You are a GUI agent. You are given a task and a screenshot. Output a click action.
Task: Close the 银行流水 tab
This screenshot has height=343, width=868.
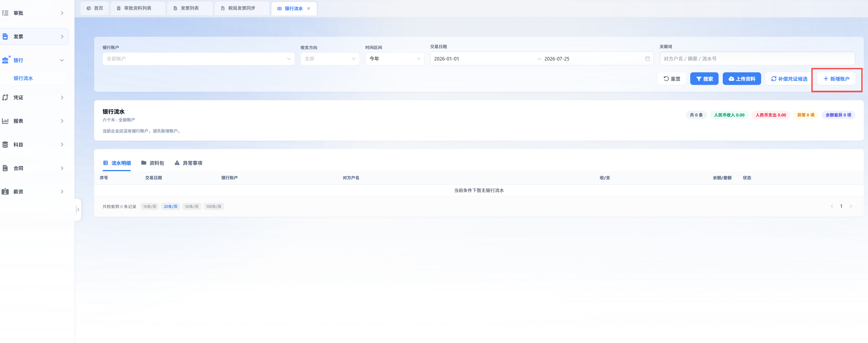(308, 8)
